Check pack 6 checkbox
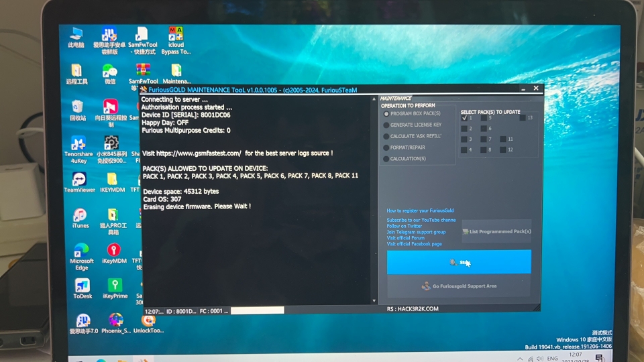Screen dimensions: 644x362 tap(484, 129)
